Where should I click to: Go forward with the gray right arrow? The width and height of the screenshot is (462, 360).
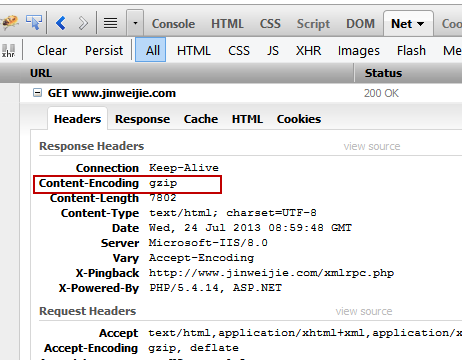point(83,23)
